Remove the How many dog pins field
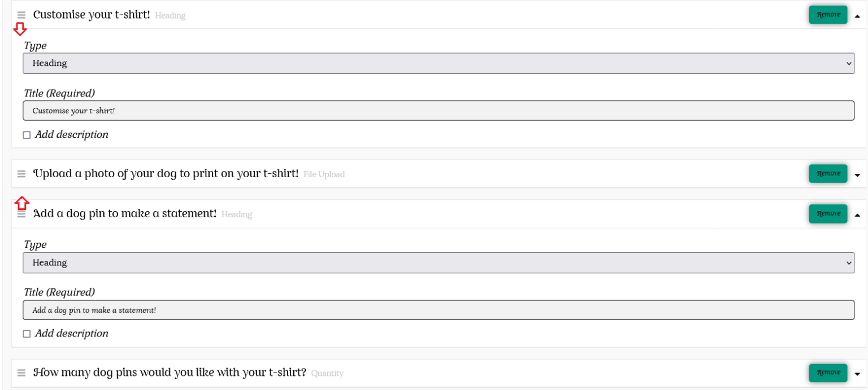The height and width of the screenshot is (390, 868). 828,373
